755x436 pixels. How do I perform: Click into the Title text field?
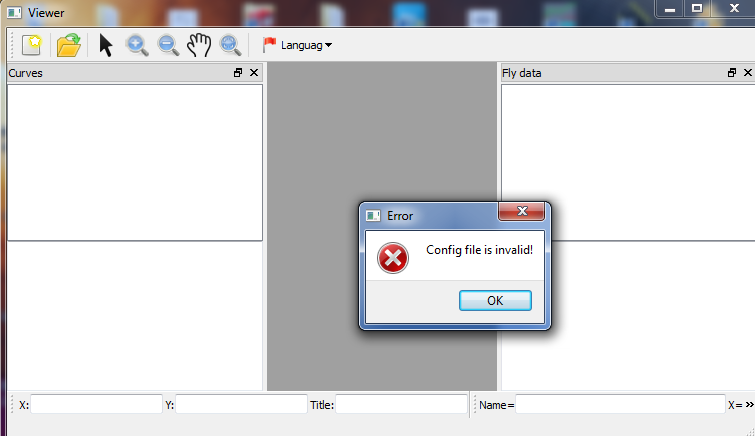[402, 404]
